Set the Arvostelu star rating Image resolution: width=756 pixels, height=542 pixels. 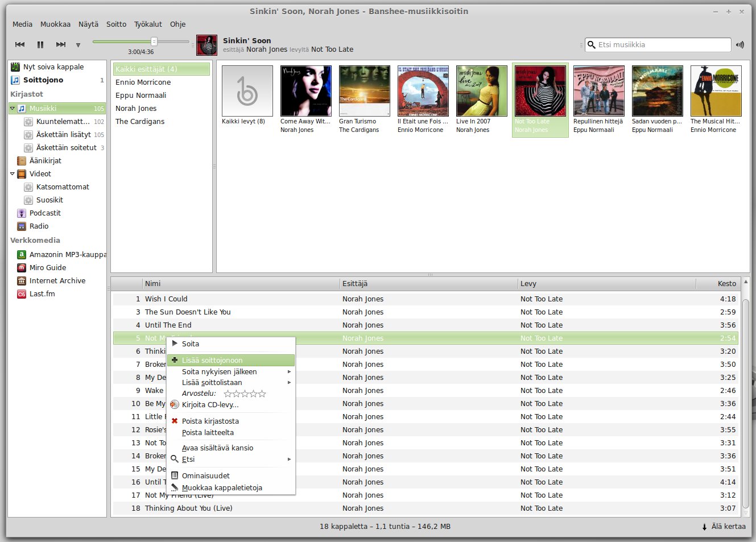pyautogui.click(x=245, y=394)
